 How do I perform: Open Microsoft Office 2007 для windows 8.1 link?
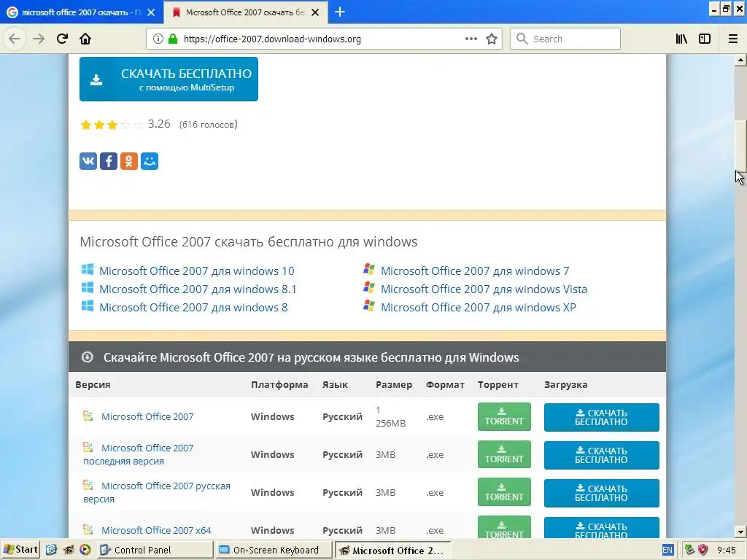(198, 289)
